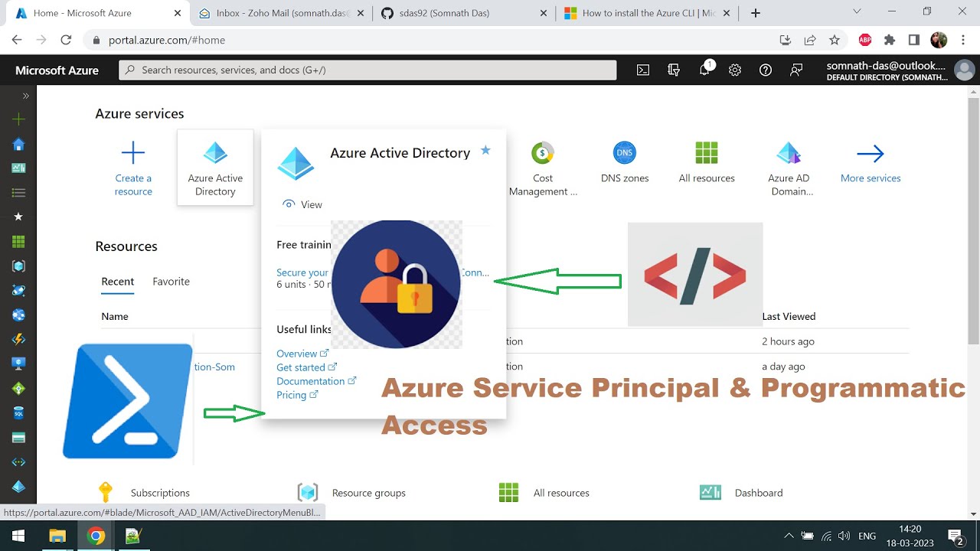Open SQL databases icon in sidebar

(19, 413)
